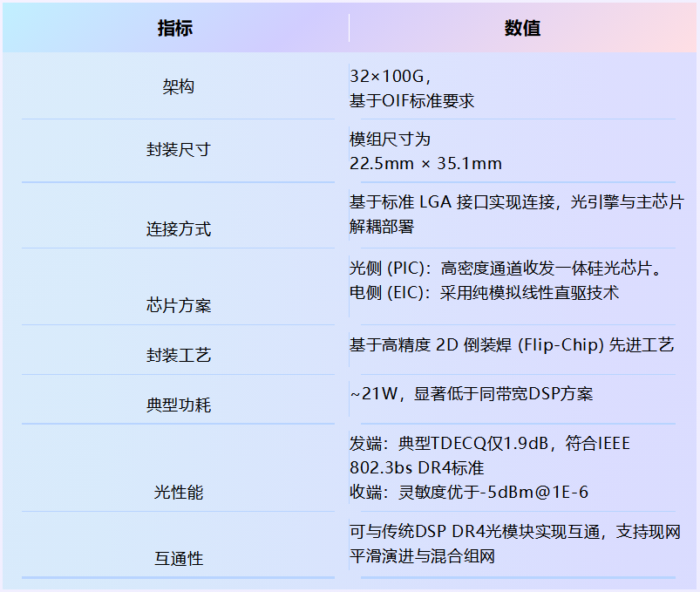
Task: Click the 封装工艺 row label
Action: coord(178,355)
